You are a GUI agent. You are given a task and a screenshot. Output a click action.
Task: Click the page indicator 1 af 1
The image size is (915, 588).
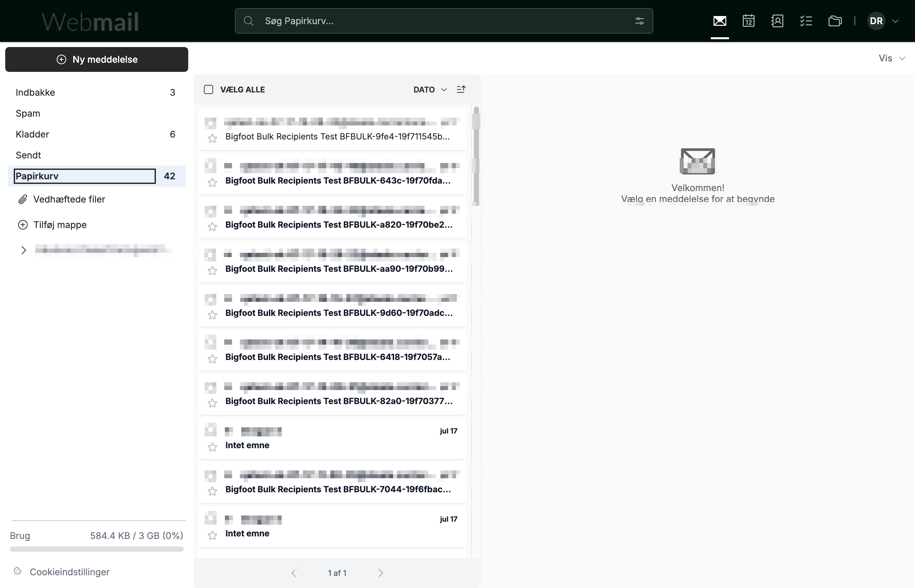coord(337,573)
